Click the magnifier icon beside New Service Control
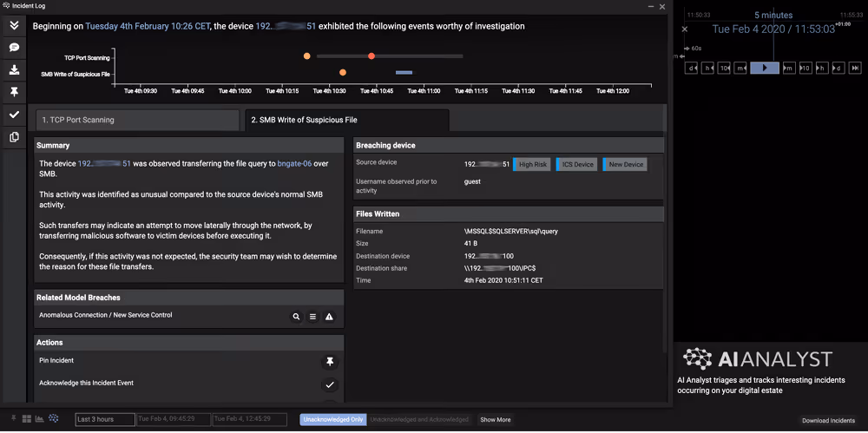This screenshot has height=433, width=868. click(x=296, y=317)
